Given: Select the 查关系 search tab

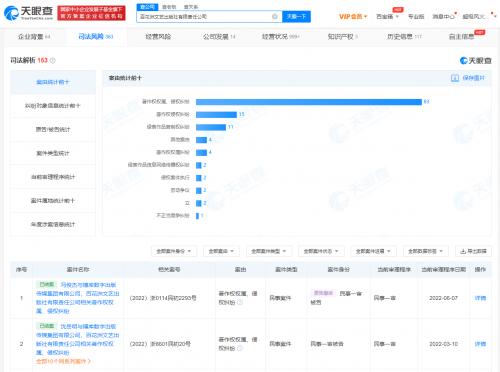Looking at the screenshot, I should pyautogui.click(x=191, y=7).
